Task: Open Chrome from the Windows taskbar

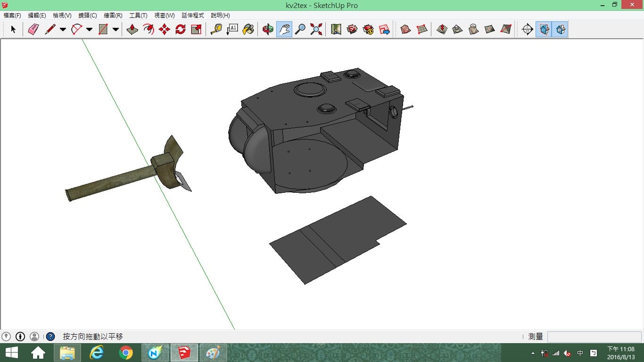Action: pyautogui.click(x=126, y=353)
